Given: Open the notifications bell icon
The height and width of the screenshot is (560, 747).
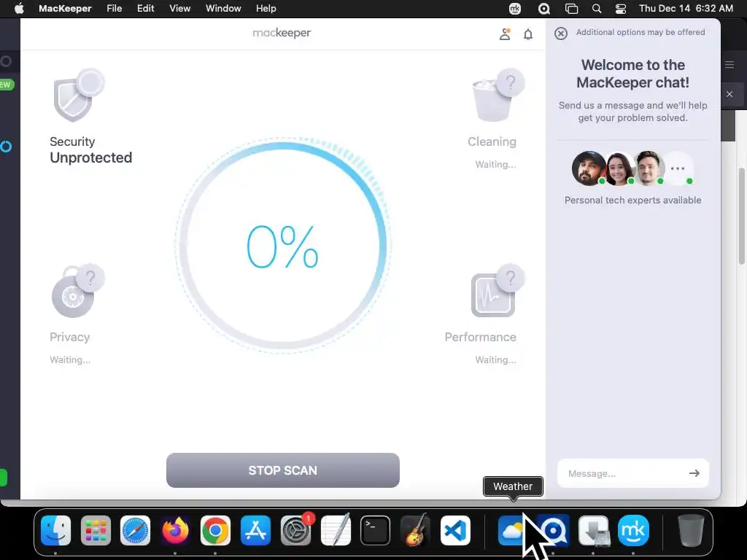Looking at the screenshot, I should tap(528, 34).
